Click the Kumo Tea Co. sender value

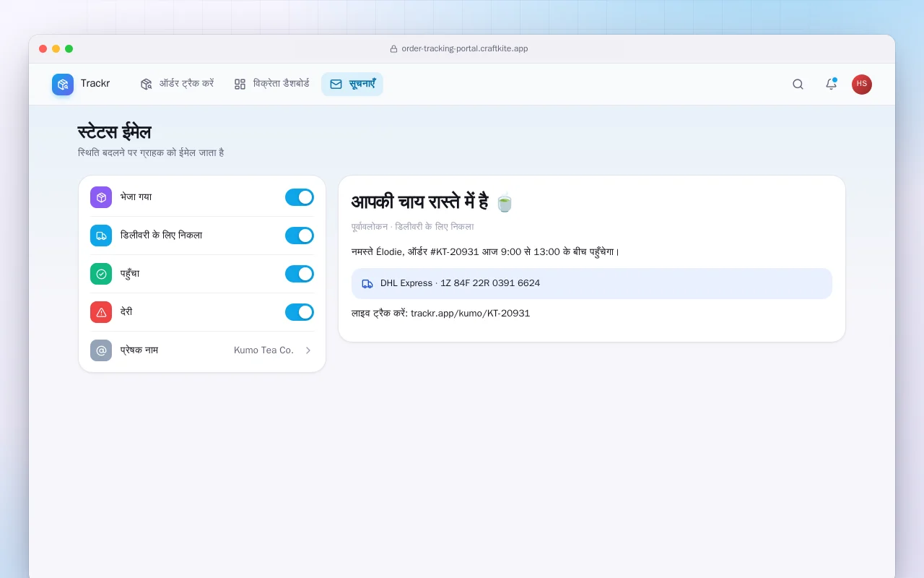tap(263, 350)
